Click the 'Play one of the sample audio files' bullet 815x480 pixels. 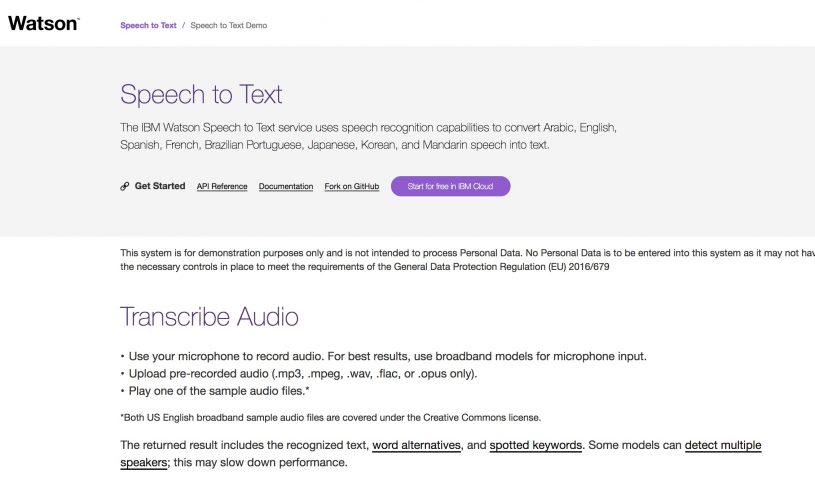tap(215, 391)
